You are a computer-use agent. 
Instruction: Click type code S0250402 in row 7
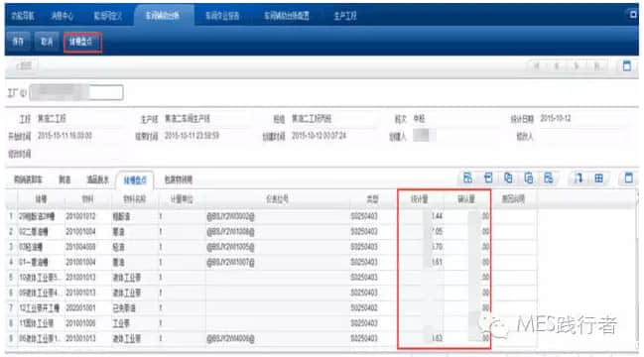tap(364, 308)
